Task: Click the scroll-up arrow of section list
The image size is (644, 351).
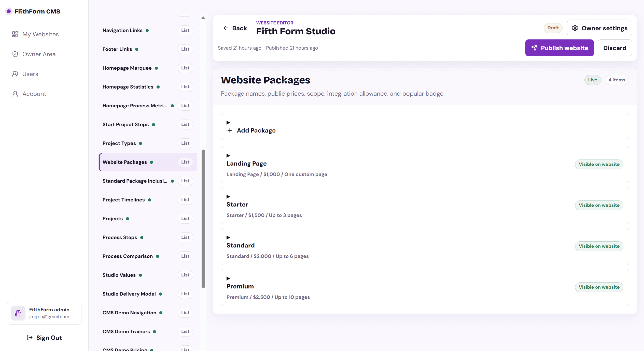Action: point(203,18)
